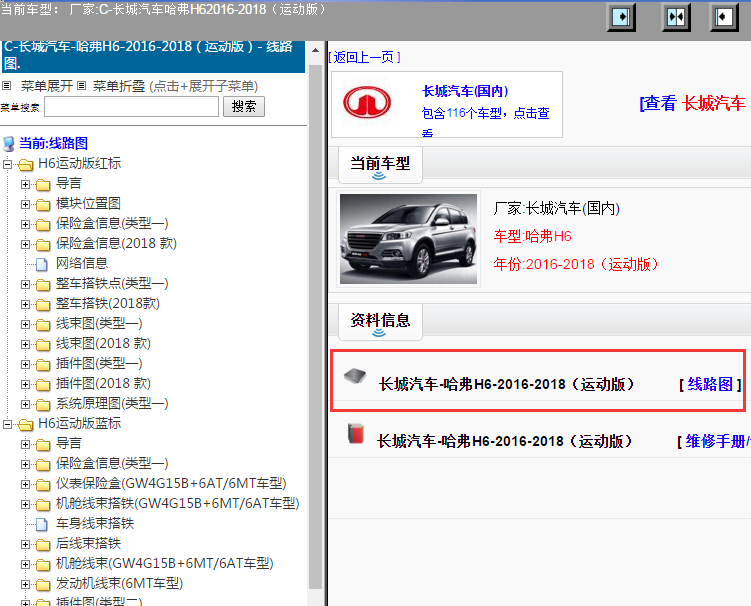The image size is (751, 606).
Task: Click the folder icon of 后线束搭铁
Action: (43, 545)
